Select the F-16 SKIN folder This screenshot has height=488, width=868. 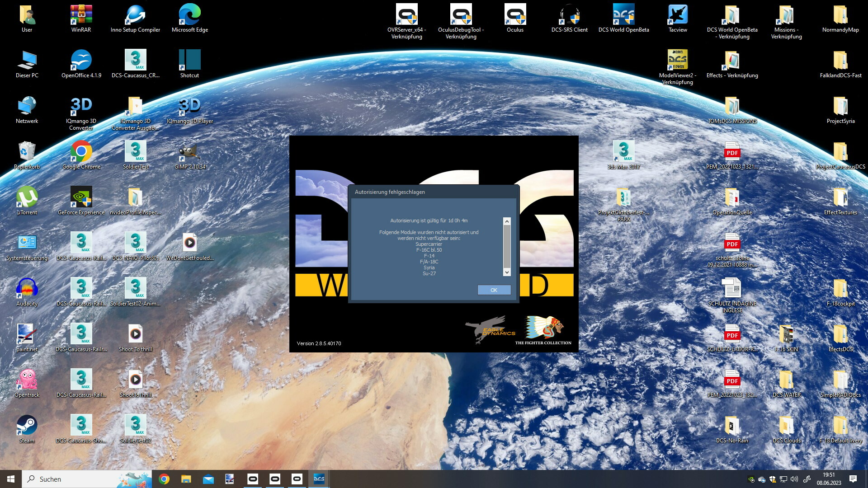pos(787,338)
